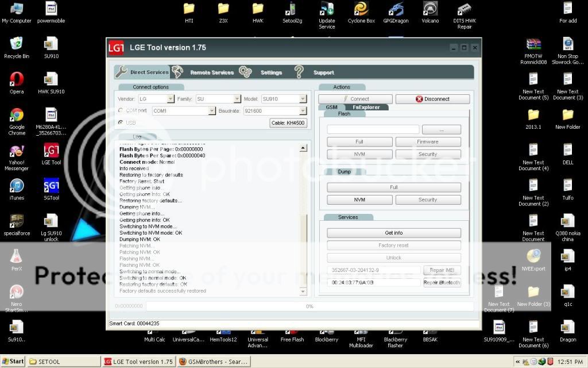This screenshot has width=588, height=368.
Task: Open the specialforce desktop icon
Action: pos(17,225)
